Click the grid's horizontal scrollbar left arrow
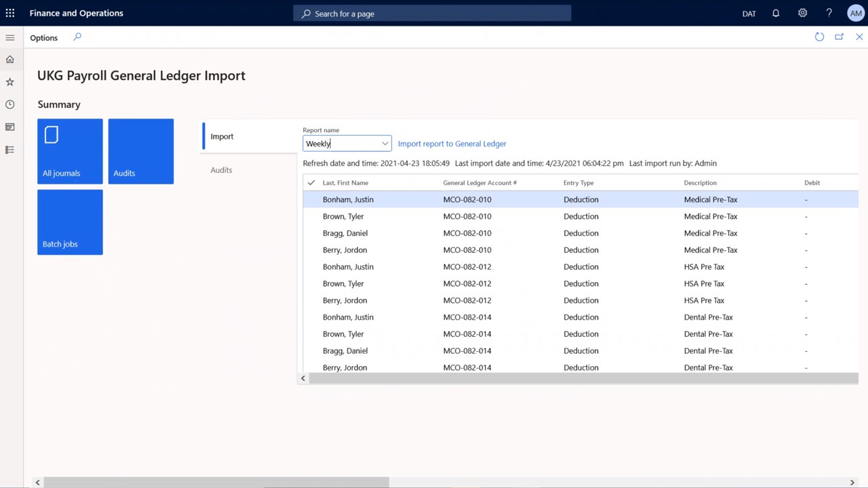 point(303,378)
